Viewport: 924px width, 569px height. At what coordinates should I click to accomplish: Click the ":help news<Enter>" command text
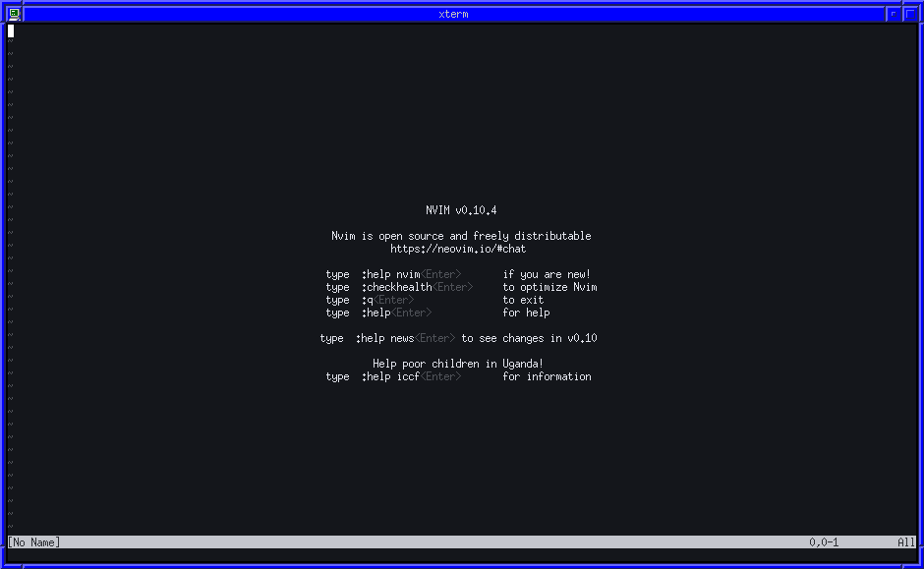[405, 339]
